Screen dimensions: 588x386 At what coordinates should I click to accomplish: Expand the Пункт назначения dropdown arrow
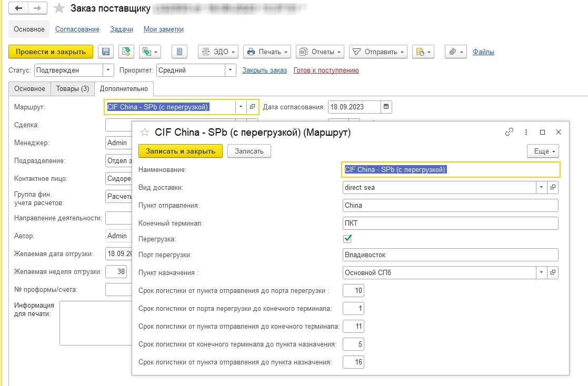click(541, 272)
